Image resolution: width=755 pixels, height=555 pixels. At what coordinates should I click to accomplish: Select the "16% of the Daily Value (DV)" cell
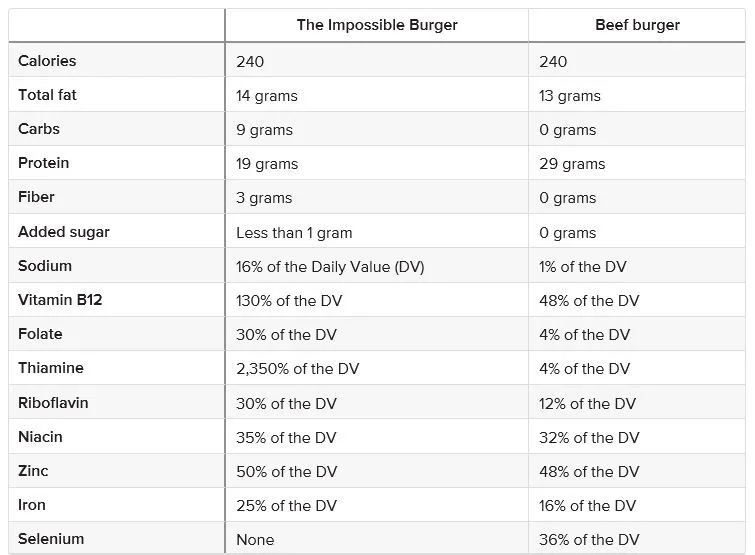tap(329, 266)
